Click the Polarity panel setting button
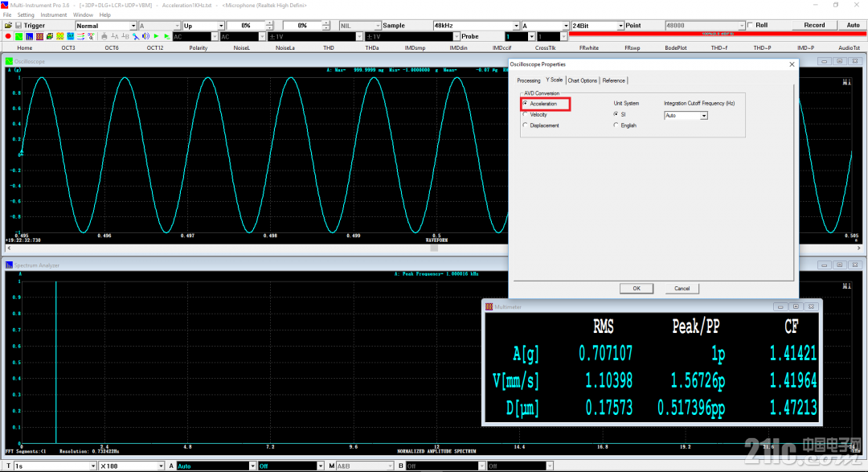 tap(199, 48)
